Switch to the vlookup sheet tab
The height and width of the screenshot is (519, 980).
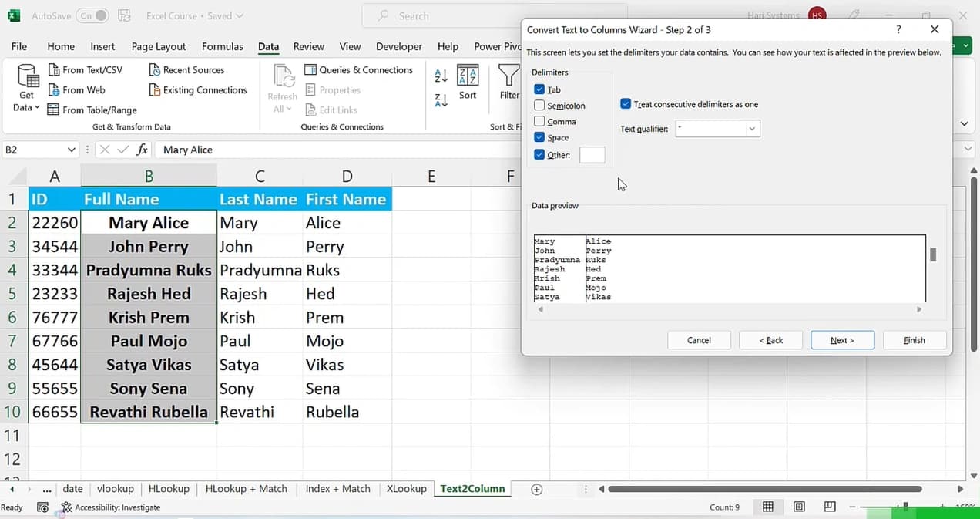pos(116,489)
